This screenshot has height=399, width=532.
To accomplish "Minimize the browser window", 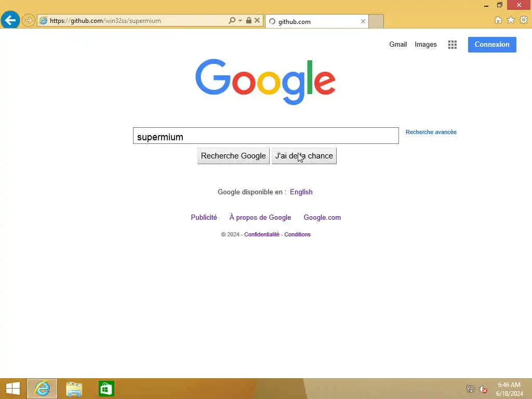I will click(486, 5).
